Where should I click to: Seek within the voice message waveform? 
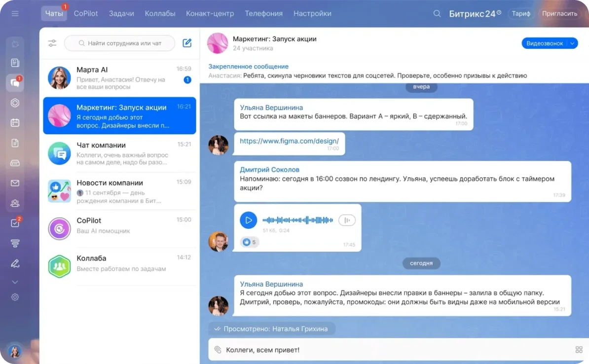coord(297,220)
